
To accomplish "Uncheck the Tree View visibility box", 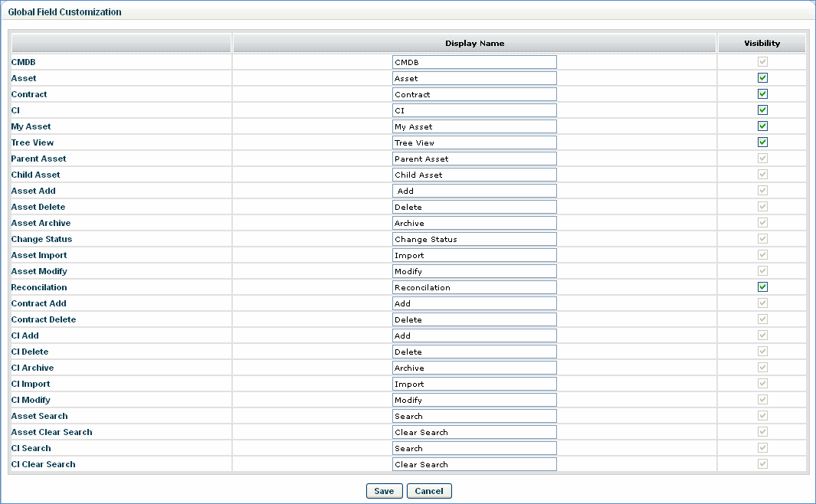I will point(762,142).
